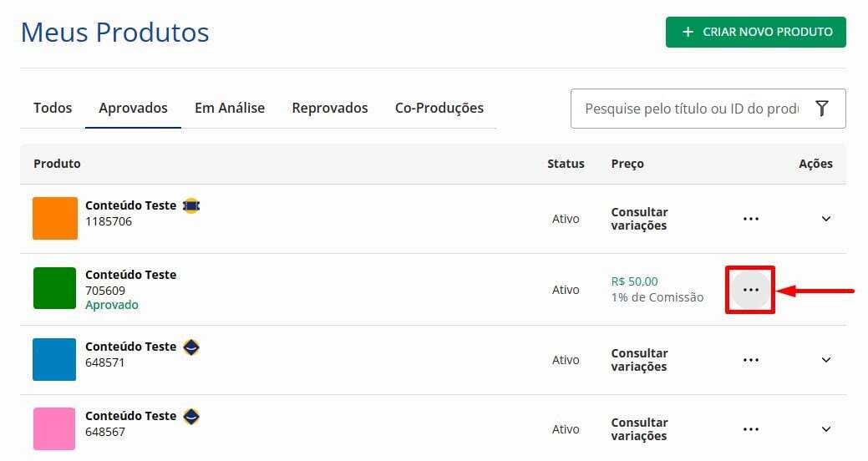Click the badge icon beside product 648567
The width and height of the screenshot is (868, 461).
coord(191,416)
